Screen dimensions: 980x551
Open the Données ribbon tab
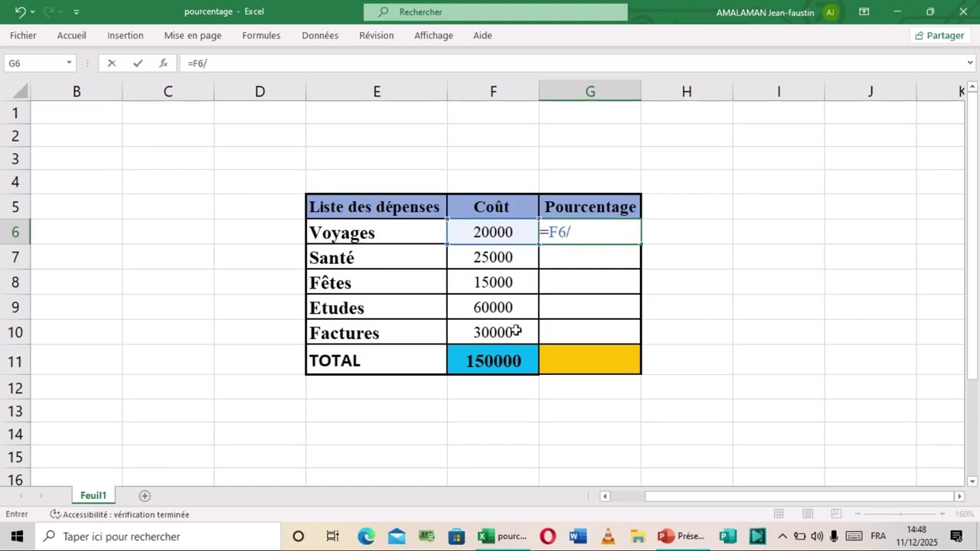point(320,35)
